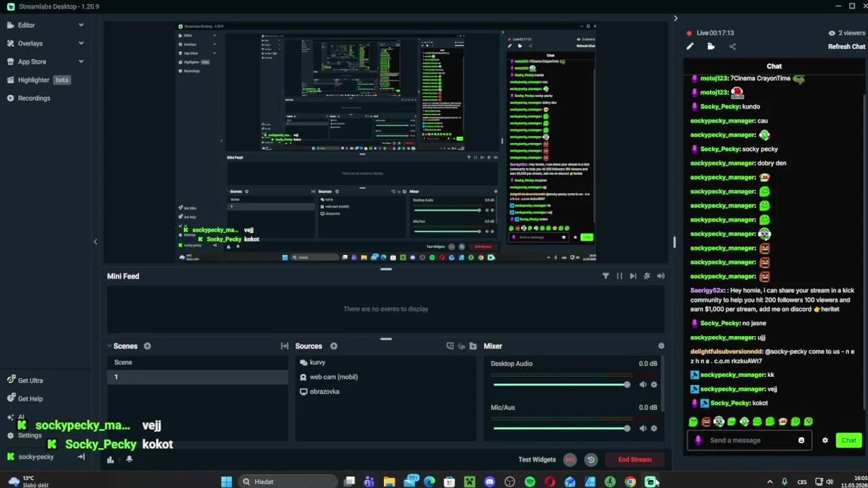Start recording with REC button

click(570, 460)
